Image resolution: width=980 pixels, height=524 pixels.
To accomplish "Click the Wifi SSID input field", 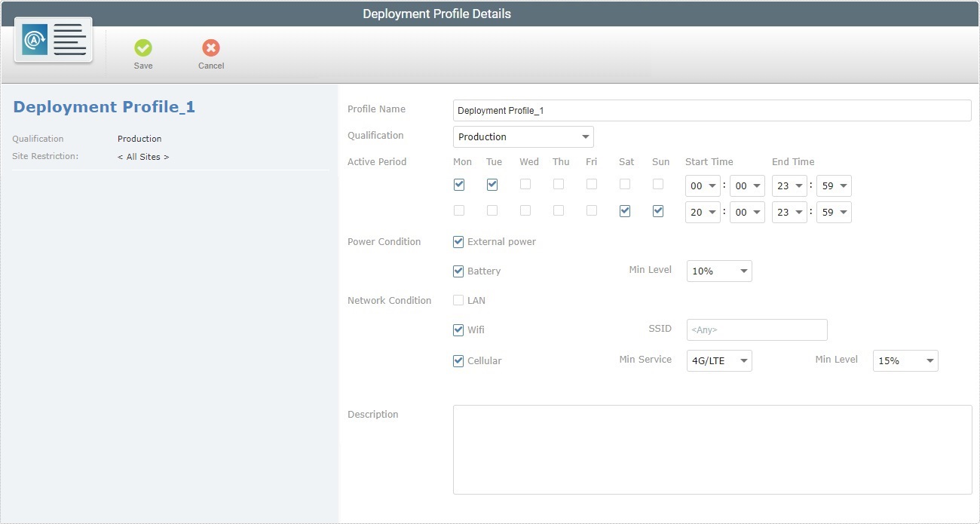I will (757, 330).
